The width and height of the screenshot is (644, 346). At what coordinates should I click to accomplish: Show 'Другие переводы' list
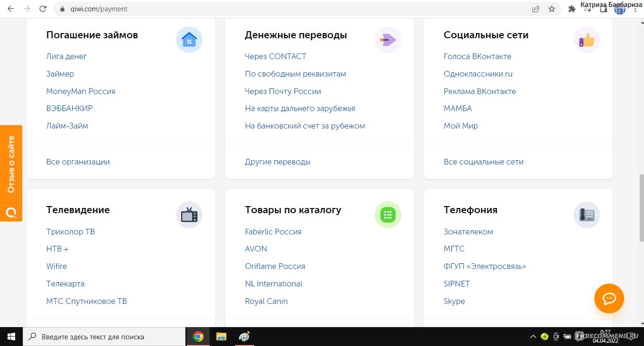pos(278,162)
